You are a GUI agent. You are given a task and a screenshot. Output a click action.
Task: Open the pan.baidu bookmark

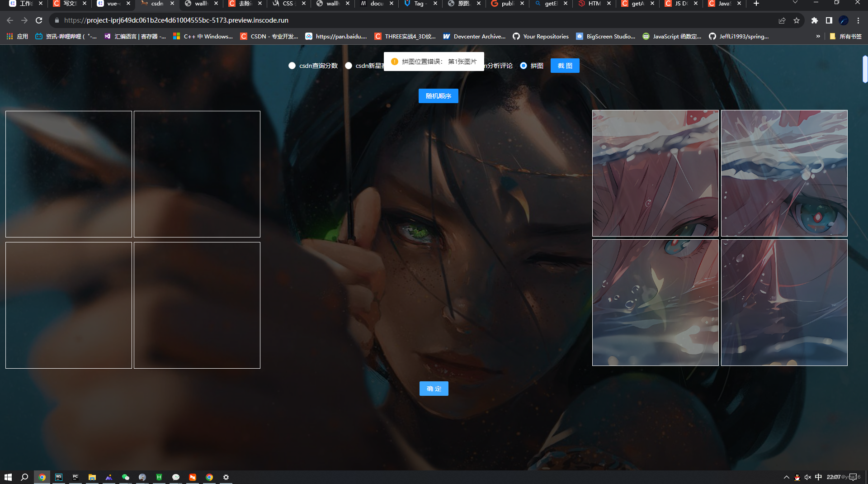pos(336,36)
